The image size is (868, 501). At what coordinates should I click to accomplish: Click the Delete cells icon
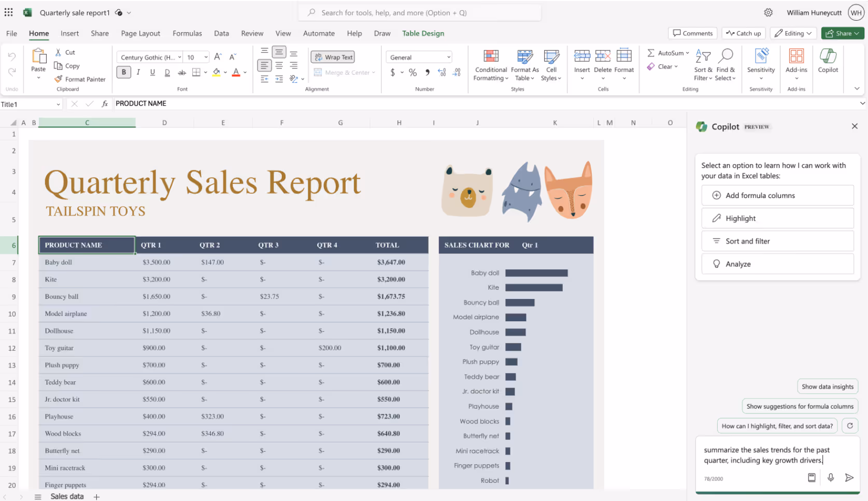(x=603, y=56)
